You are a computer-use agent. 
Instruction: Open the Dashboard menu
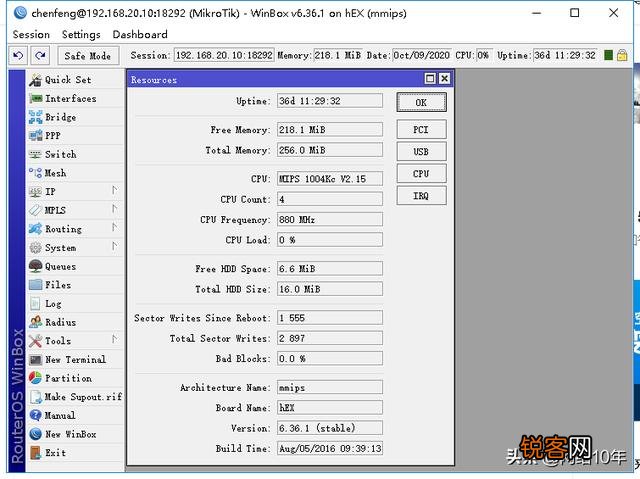[140, 34]
